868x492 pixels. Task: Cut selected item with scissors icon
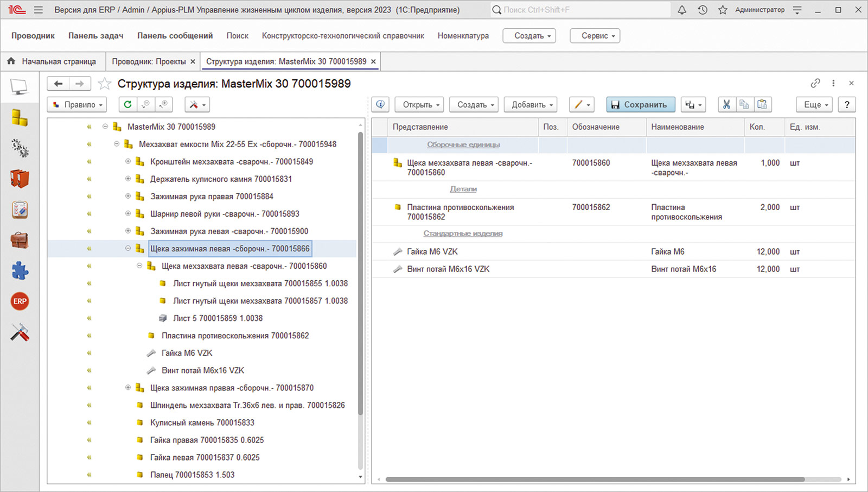coord(726,104)
